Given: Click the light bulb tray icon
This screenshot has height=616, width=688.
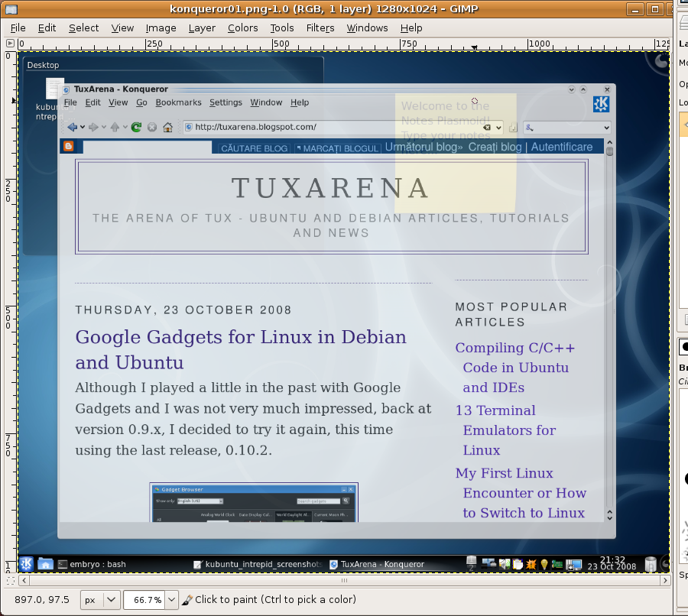Looking at the screenshot, I should pyautogui.click(x=544, y=564).
